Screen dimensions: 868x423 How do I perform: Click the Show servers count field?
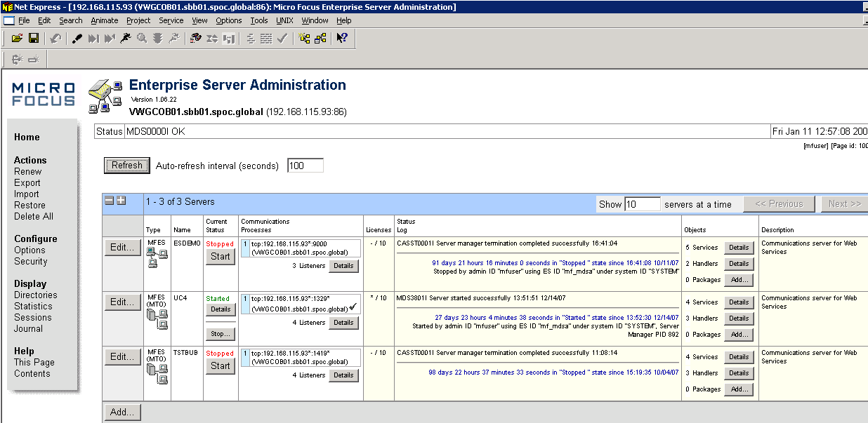(643, 204)
